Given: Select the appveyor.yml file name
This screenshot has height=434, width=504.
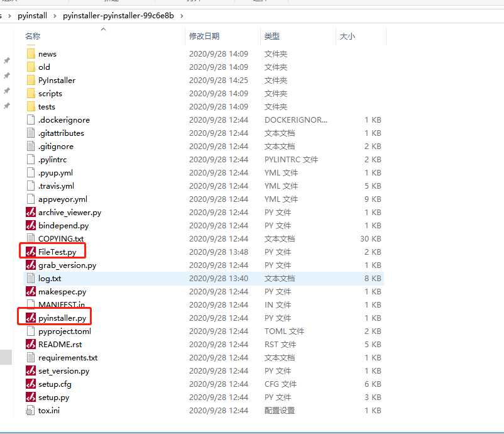Looking at the screenshot, I should [x=63, y=199].
